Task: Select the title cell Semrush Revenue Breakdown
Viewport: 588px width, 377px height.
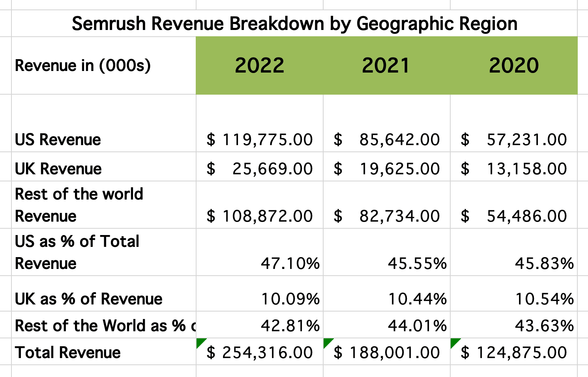Action: tap(294, 23)
